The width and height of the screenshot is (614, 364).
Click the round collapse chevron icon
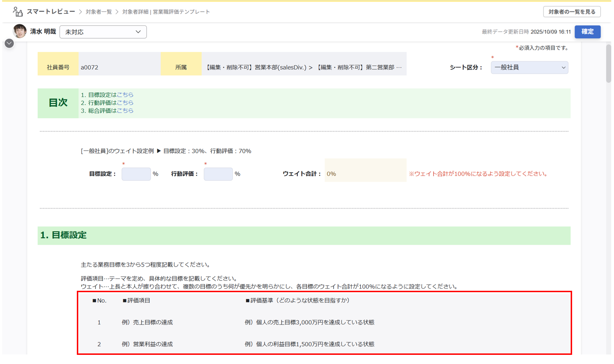coord(9,43)
